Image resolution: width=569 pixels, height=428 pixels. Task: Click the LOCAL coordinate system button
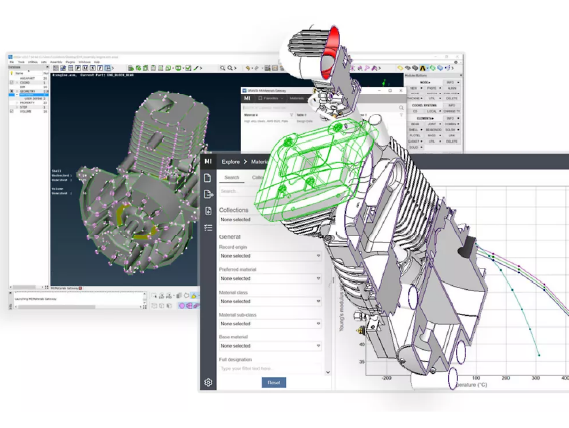click(x=433, y=111)
